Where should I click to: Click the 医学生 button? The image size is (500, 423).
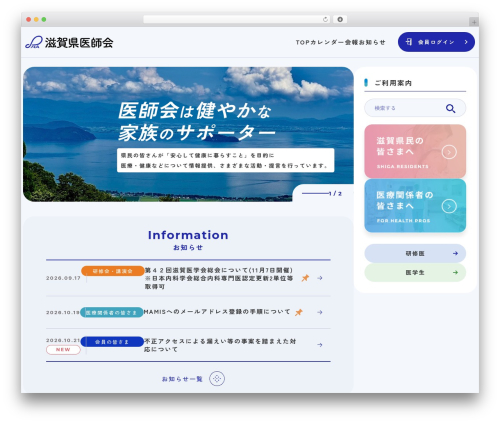coord(415,272)
